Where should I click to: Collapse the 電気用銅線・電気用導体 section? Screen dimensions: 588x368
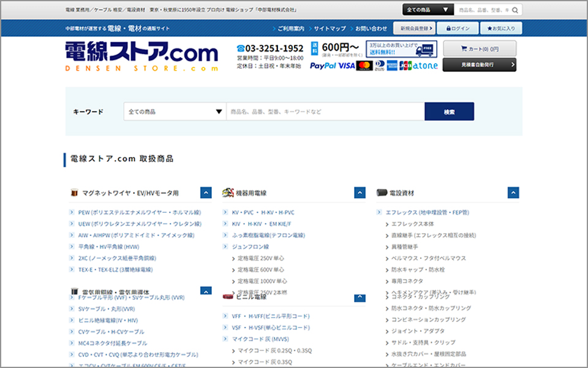pos(206,291)
